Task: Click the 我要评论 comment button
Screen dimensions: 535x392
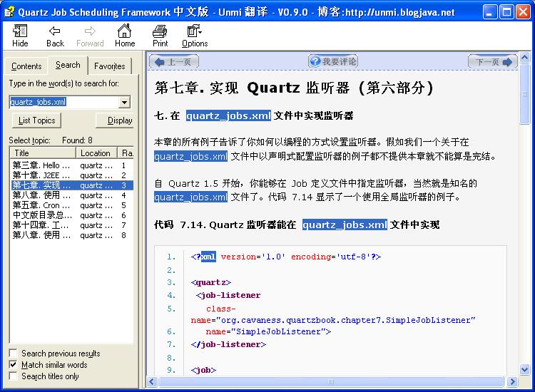Action: [x=332, y=62]
